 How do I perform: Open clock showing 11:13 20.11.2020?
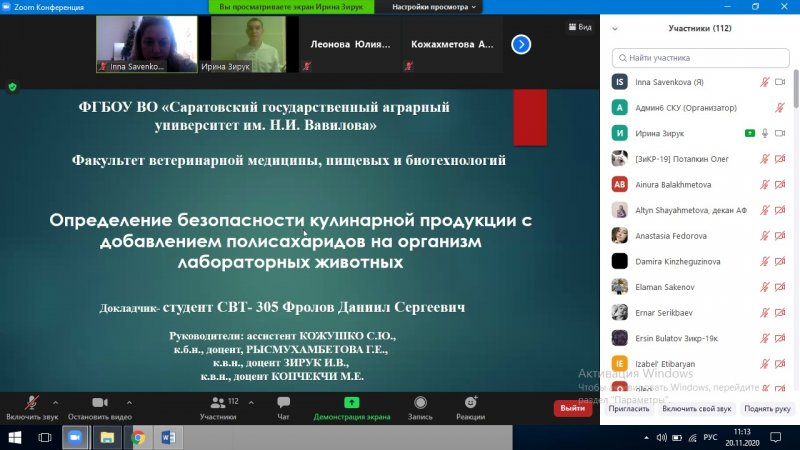point(742,437)
